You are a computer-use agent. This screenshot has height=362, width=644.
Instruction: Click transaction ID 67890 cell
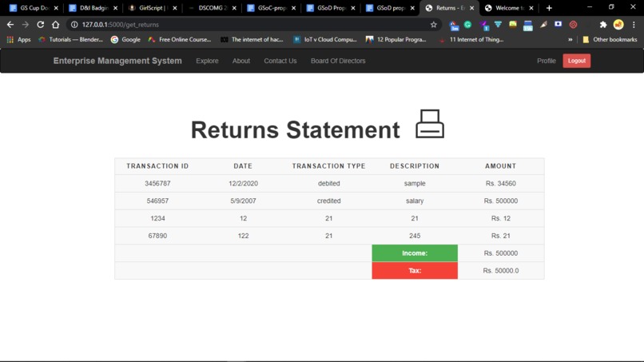click(x=157, y=236)
